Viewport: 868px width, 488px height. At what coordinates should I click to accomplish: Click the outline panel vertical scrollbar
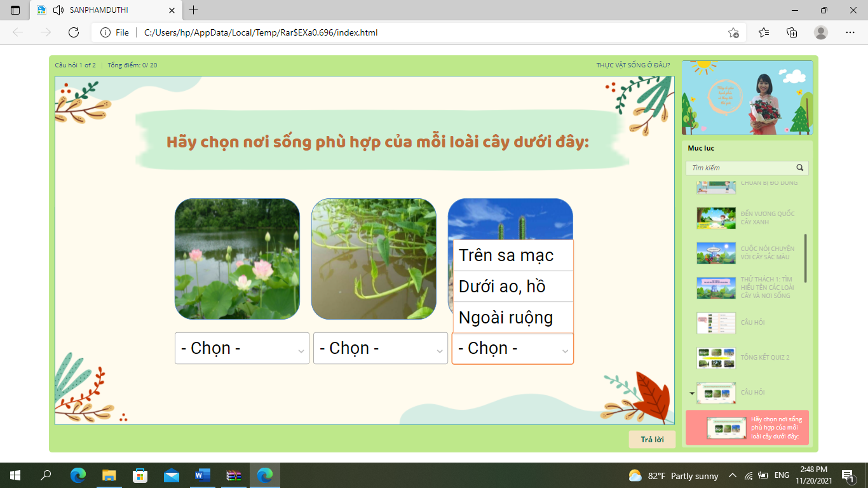pyautogui.click(x=806, y=258)
